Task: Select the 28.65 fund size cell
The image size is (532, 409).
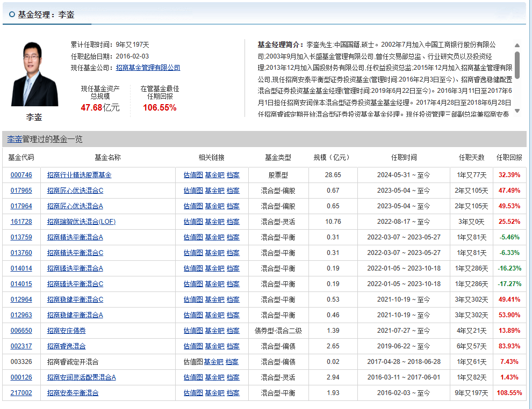Action: tap(333, 175)
